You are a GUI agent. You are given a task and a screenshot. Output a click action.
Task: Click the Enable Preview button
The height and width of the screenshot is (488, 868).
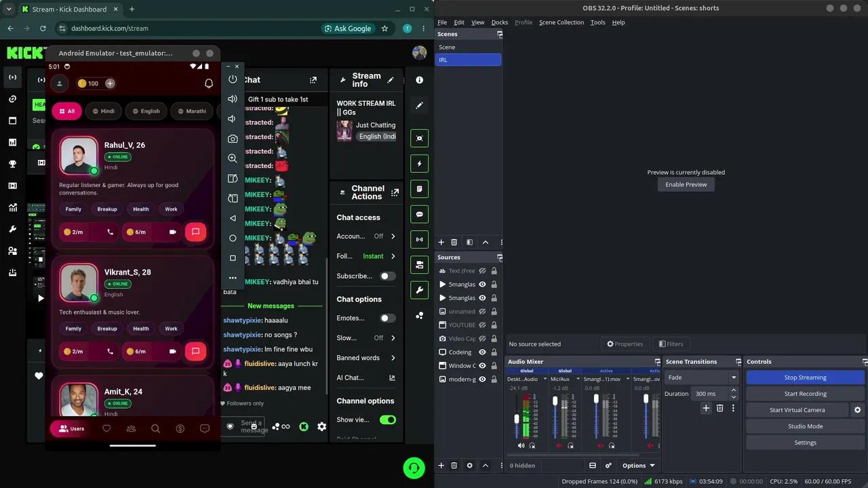click(686, 184)
